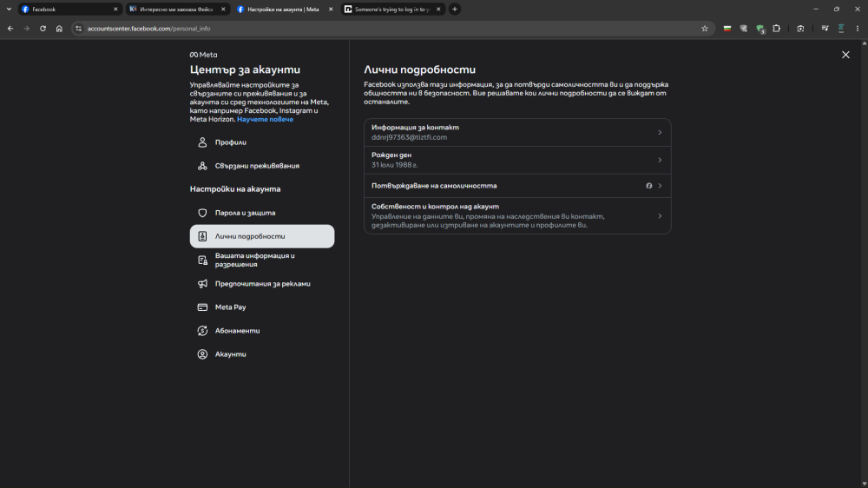Close the Someone's trying to log in tab
The image size is (868, 488).
(x=437, y=10)
